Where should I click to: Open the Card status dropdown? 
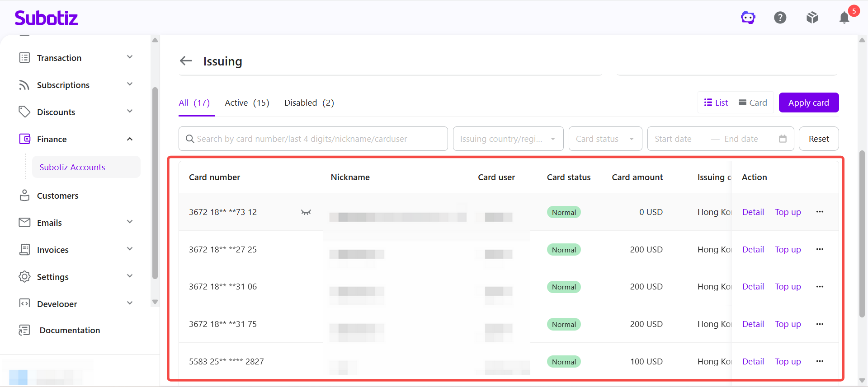pyautogui.click(x=605, y=139)
